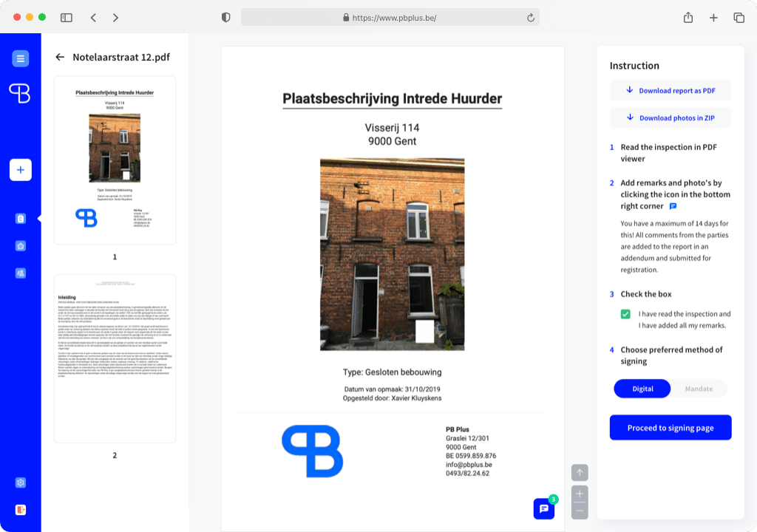The width and height of the screenshot is (757, 532).
Task: Click the red logout icon in the sidebar
Action: [20, 510]
